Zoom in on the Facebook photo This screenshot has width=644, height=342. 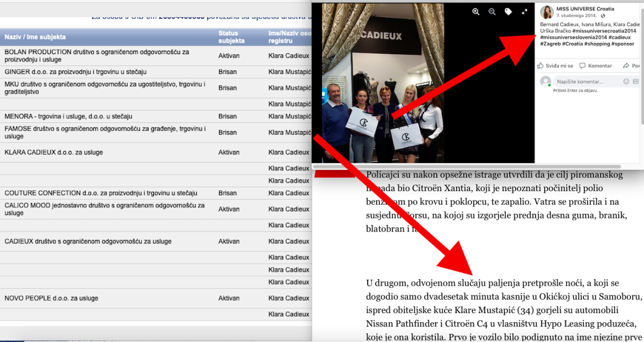coord(475,12)
